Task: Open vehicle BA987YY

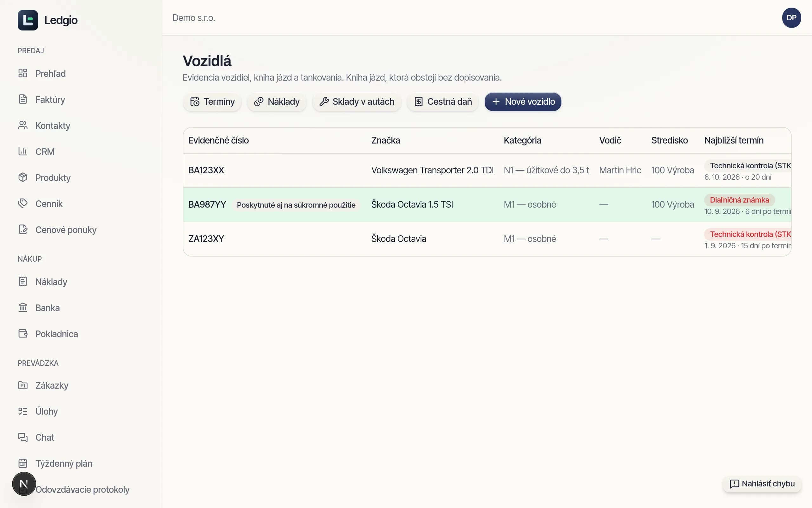Action: click(x=207, y=204)
